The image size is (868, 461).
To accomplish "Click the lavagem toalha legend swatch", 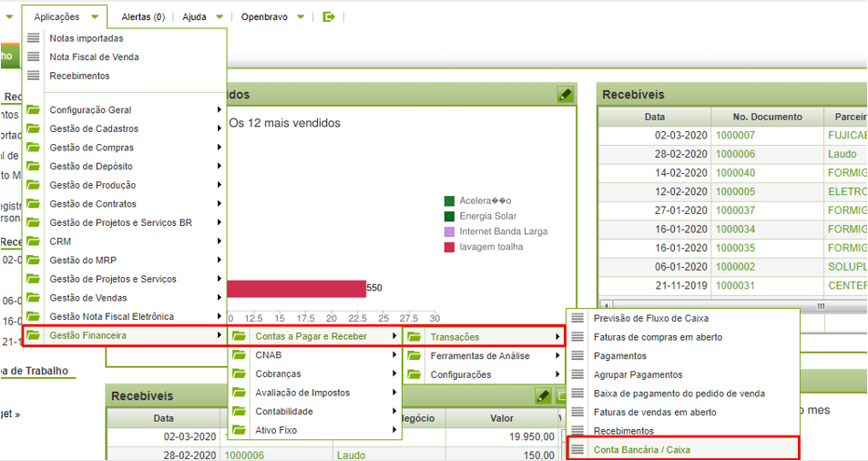I will 449,247.
